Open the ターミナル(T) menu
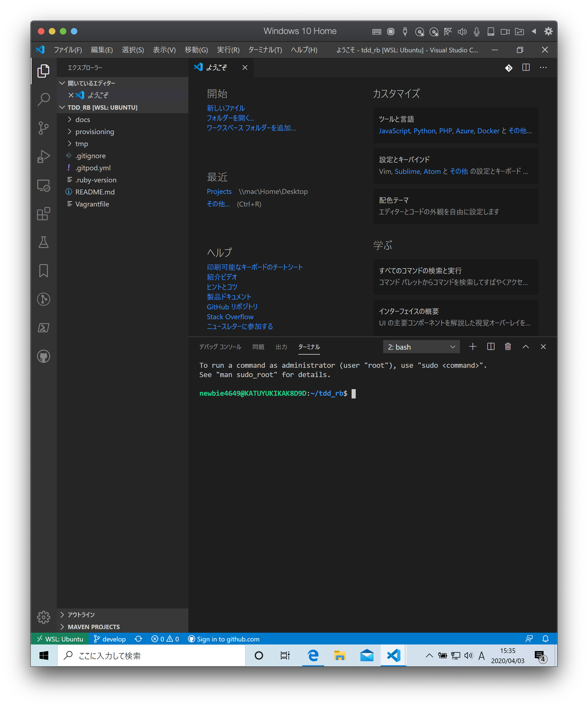This screenshot has width=588, height=707. (265, 50)
